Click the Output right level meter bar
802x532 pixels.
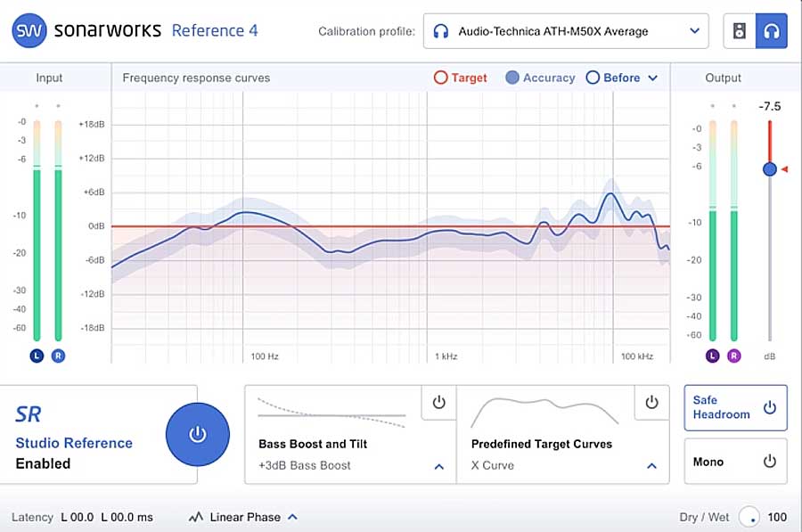tap(734, 231)
